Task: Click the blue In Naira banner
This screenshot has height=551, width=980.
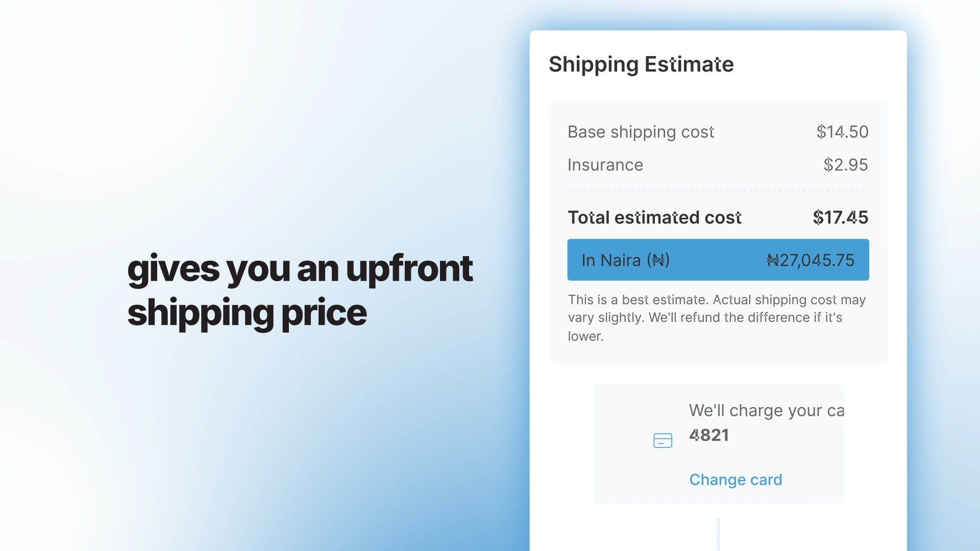Action: (718, 260)
